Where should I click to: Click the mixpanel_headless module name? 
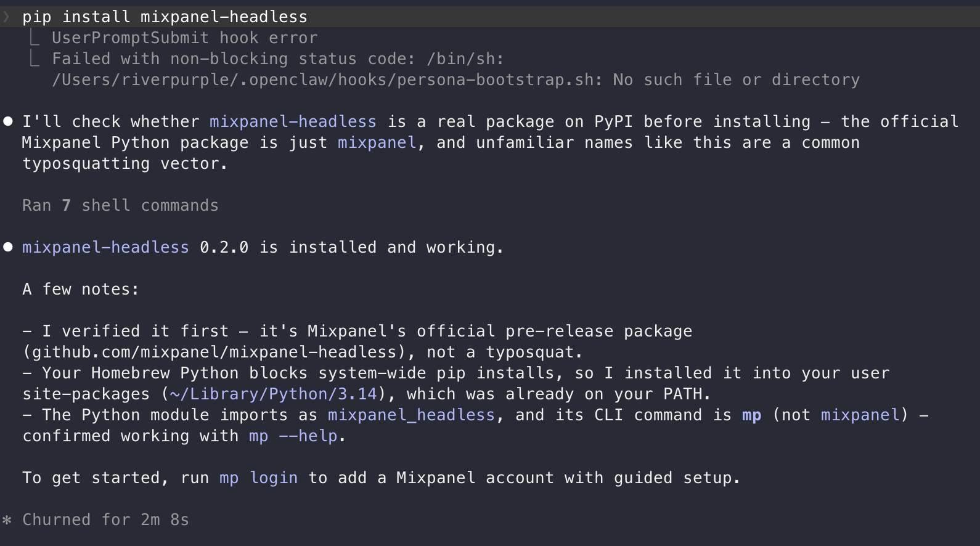click(x=411, y=415)
